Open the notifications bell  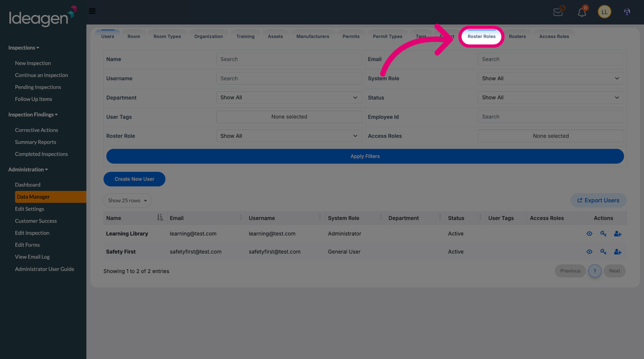[x=582, y=12]
